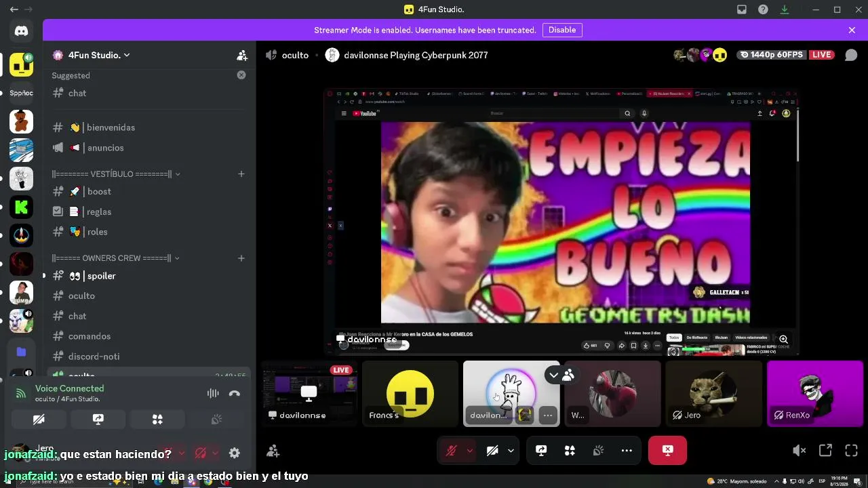The height and width of the screenshot is (488, 868).
Task: Open more call options menu
Action: [627, 451]
